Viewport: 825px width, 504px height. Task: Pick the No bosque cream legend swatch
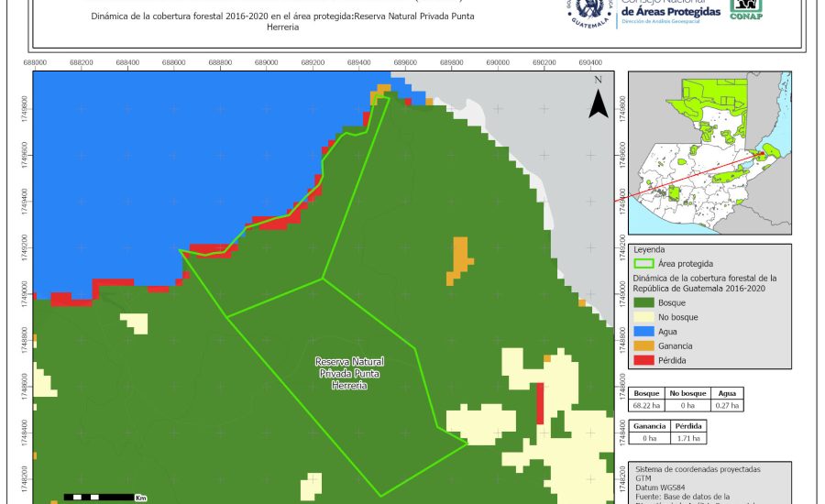click(x=644, y=317)
